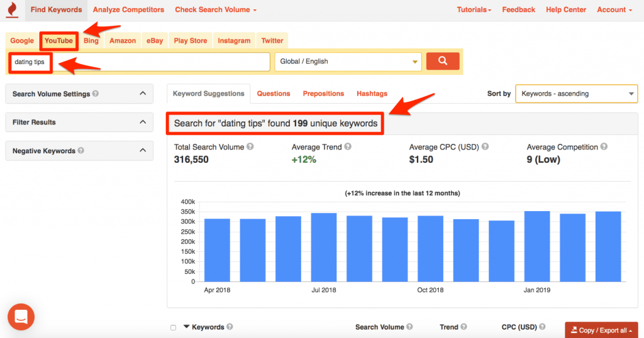The height and width of the screenshot is (338, 644).
Task: Click the orange search magnifier button
Action: pos(443,61)
